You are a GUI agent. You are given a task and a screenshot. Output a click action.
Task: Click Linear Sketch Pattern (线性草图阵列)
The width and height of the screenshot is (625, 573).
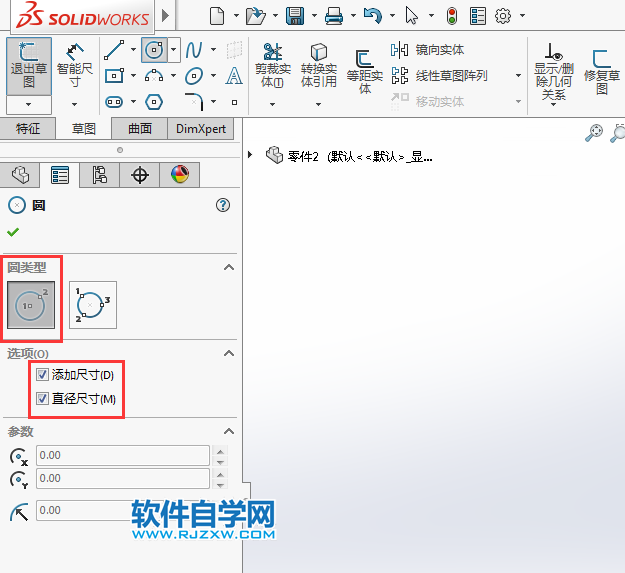[x=439, y=76]
